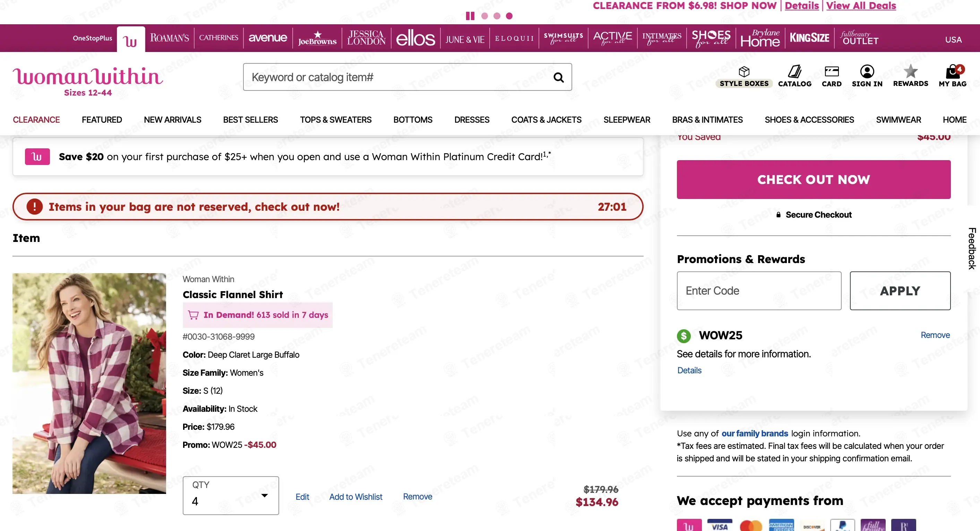980x531 pixels.
Task: Add the flannel shirt to Wishlist
Action: click(356, 497)
